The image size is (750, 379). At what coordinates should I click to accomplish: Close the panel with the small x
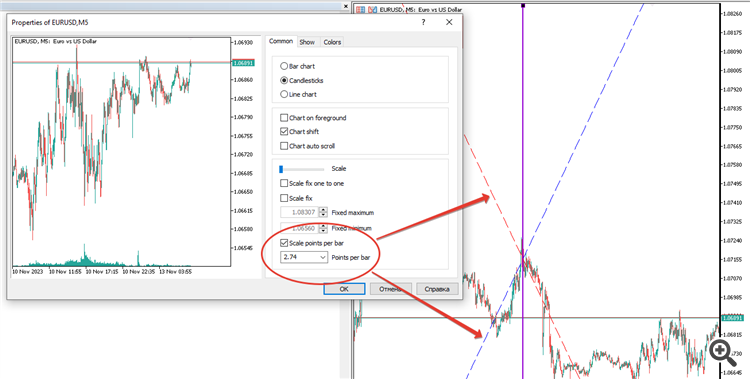pyautogui.click(x=346, y=6)
